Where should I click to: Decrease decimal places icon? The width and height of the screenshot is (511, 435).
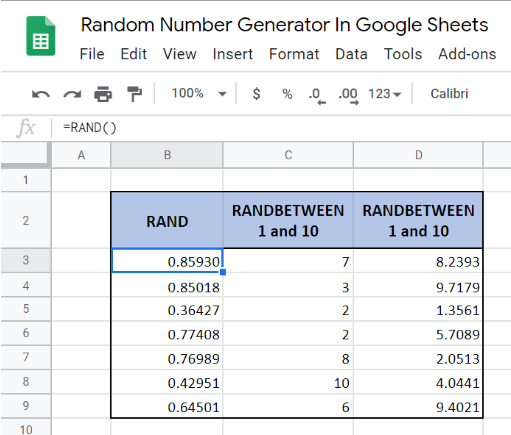point(317,96)
